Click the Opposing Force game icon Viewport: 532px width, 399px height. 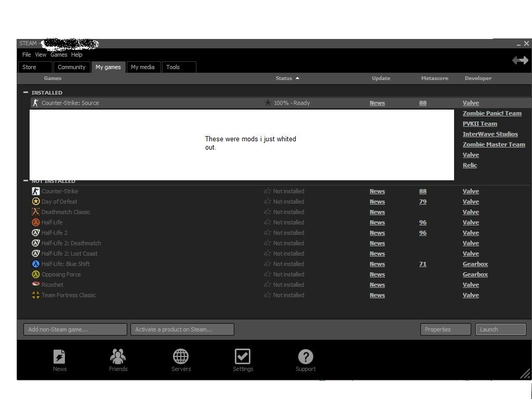click(x=36, y=274)
